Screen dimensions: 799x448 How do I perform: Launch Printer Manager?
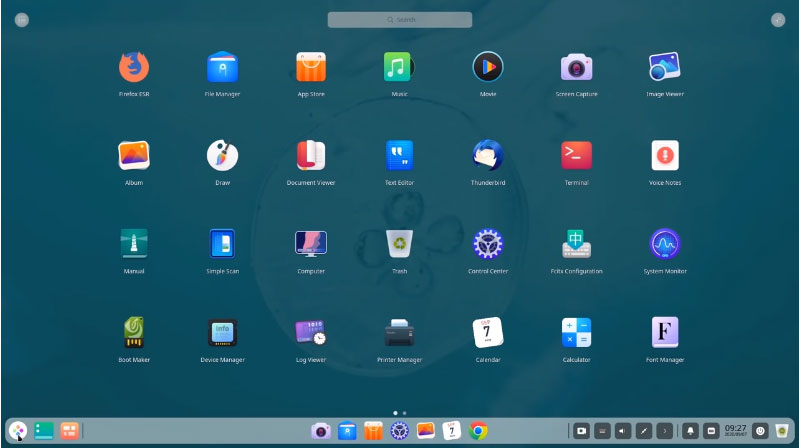point(400,332)
